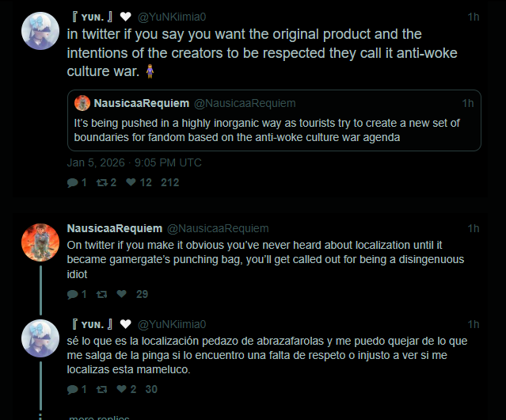Click the 1h timestamp on the top tweet
Viewport: 506px width, 420px height.
tap(474, 16)
